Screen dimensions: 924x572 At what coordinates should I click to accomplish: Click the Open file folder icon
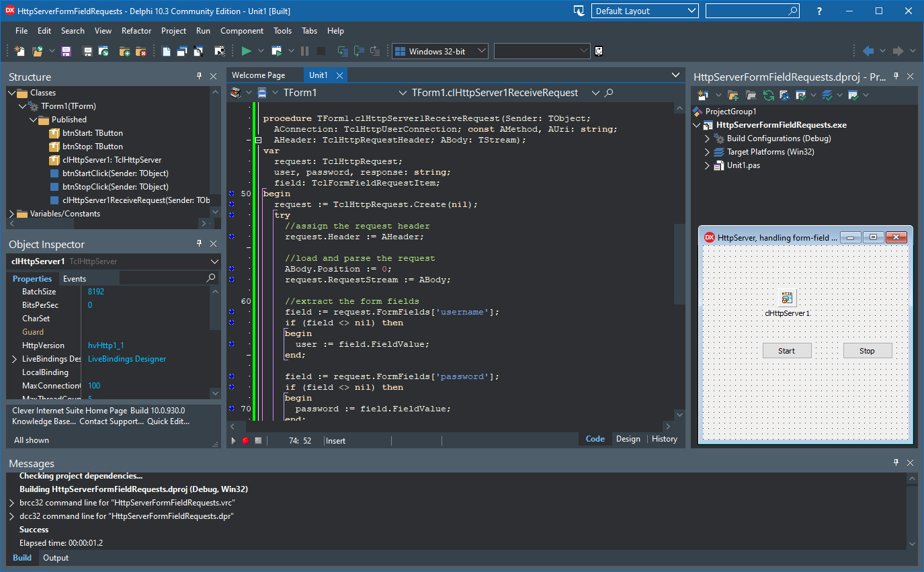[x=38, y=51]
